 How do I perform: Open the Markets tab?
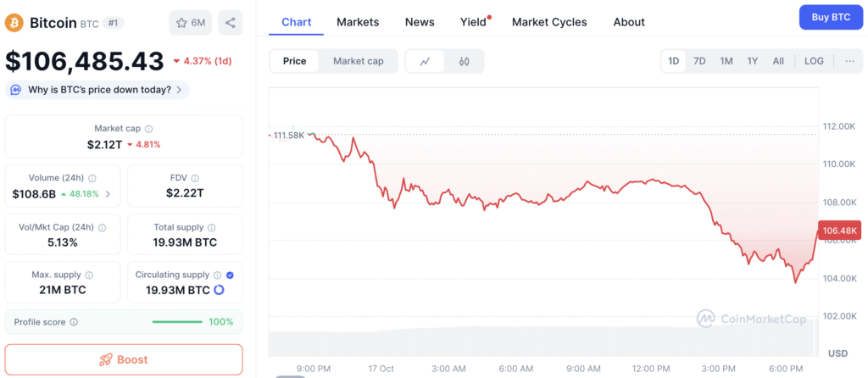click(358, 22)
